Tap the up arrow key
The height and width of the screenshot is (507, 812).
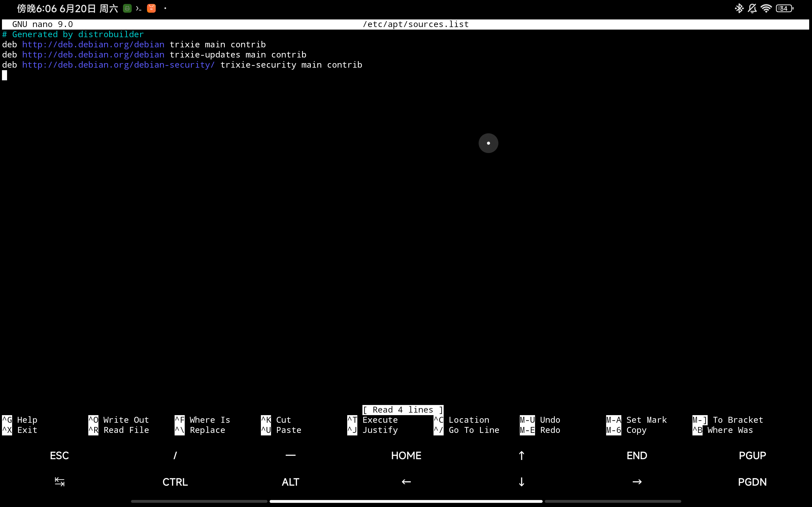pos(521,455)
